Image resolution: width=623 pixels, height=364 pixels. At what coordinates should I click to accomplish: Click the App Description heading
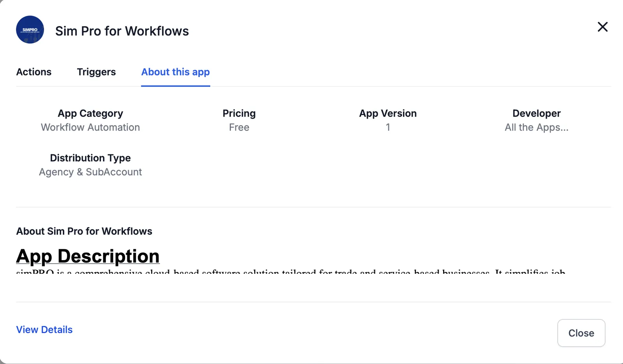(x=88, y=256)
